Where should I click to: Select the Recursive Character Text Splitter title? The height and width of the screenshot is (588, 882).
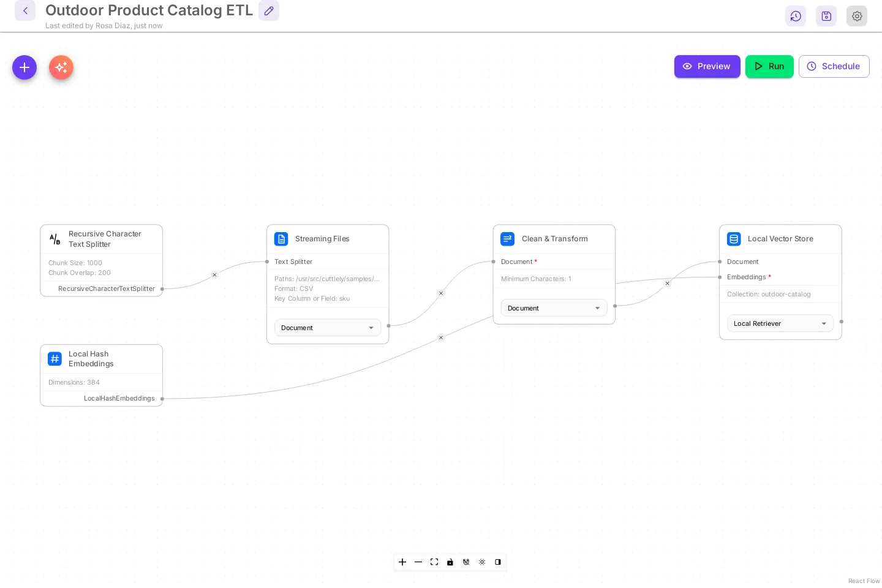105,239
